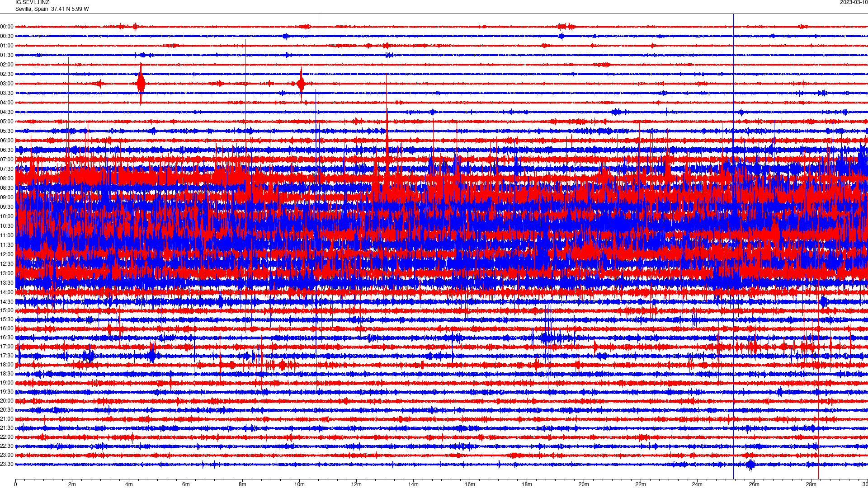Click the red event burst at 03:00 near 10m
The height and width of the screenshot is (488, 868).
coord(301,84)
